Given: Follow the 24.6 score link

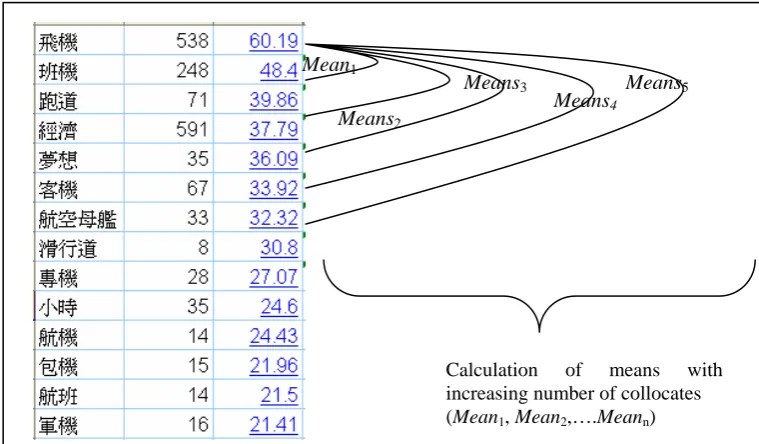Looking at the screenshot, I should [x=279, y=306].
